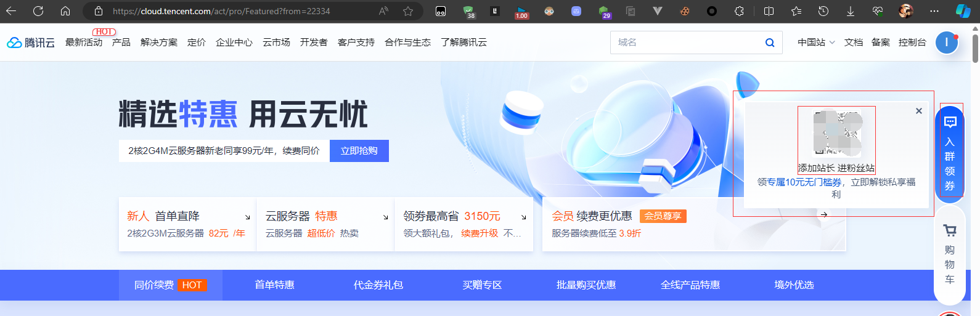This screenshot has height=316, width=980.
Task: Expand the 云服务器特惠 card arrow
Action: [x=386, y=217]
